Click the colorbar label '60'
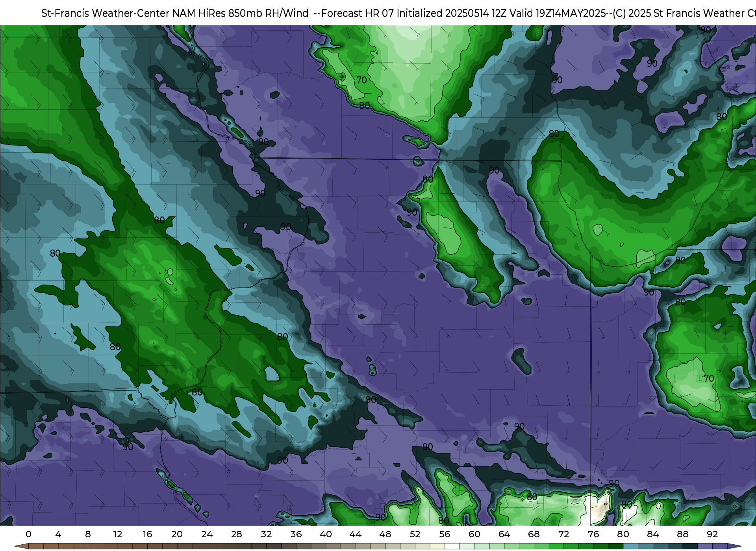 (474, 534)
